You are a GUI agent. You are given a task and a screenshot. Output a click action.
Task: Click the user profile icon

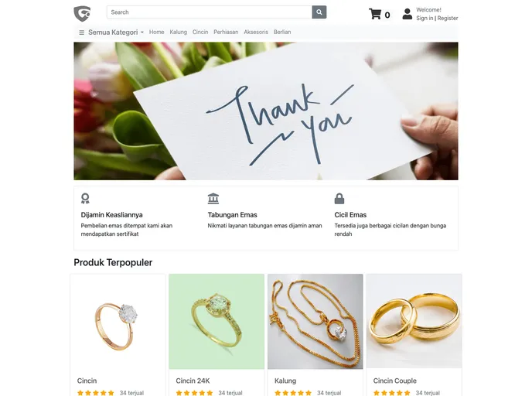point(408,14)
